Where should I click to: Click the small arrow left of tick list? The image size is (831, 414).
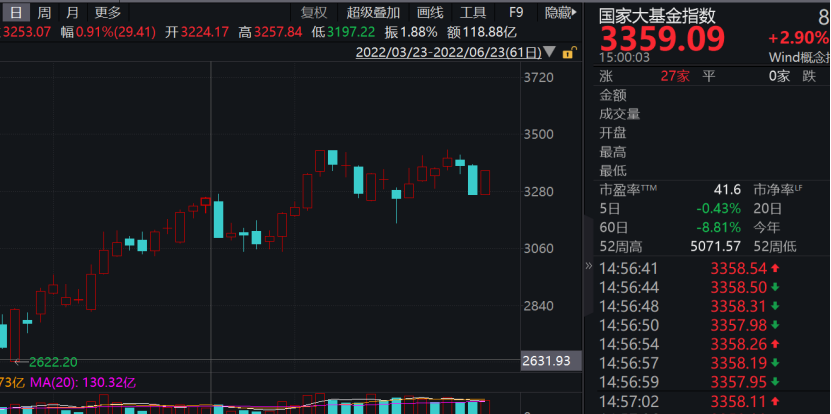(588, 268)
